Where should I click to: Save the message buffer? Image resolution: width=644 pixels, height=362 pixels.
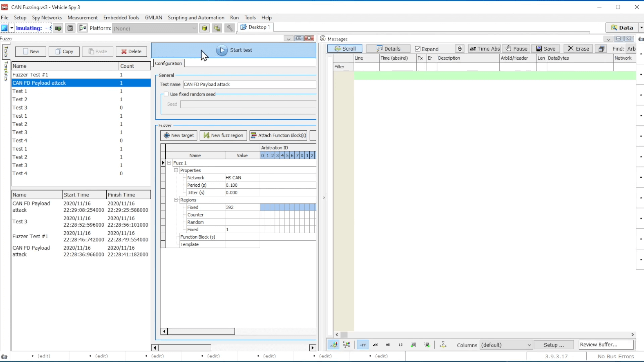tap(546, 49)
